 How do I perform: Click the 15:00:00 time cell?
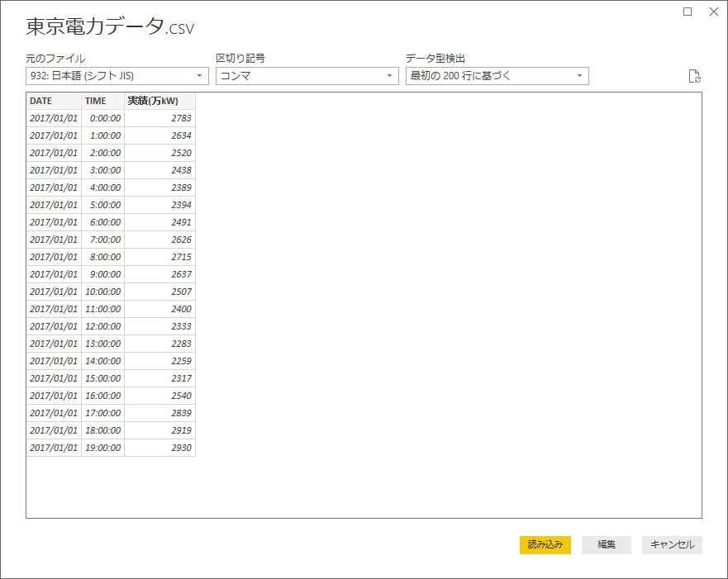tap(103, 378)
